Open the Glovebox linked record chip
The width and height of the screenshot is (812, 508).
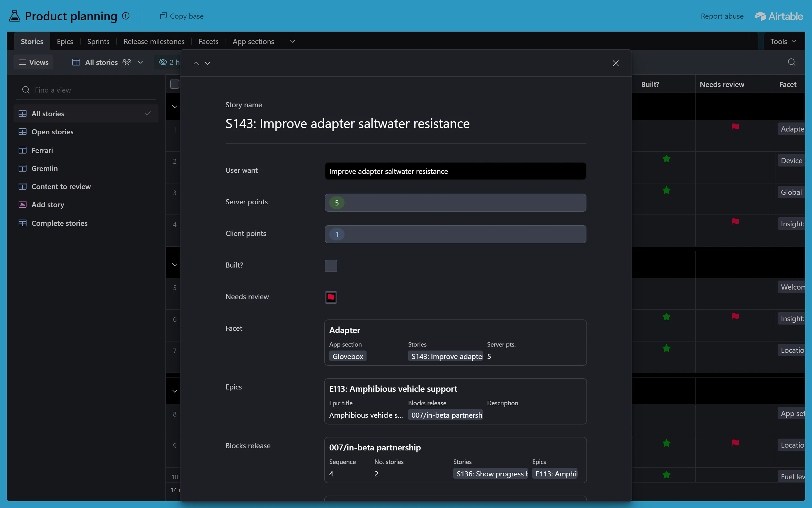tap(348, 356)
